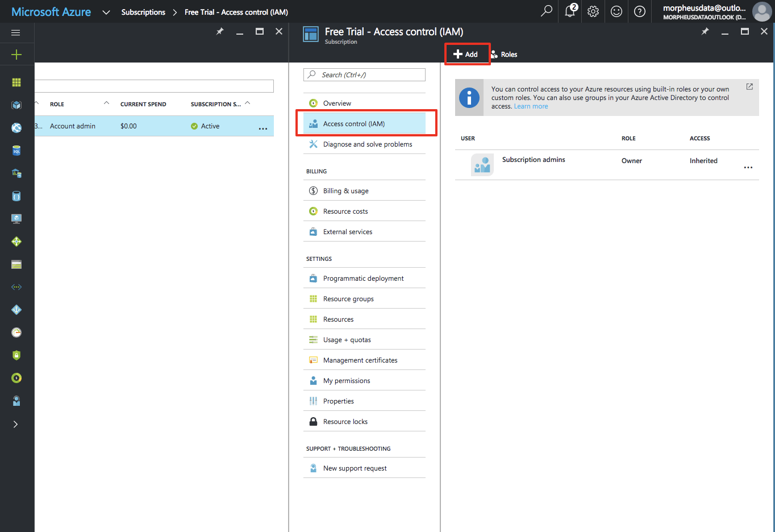Click the Learn more link in the info banner
Viewport: 775px width, 532px height.
[x=531, y=106]
